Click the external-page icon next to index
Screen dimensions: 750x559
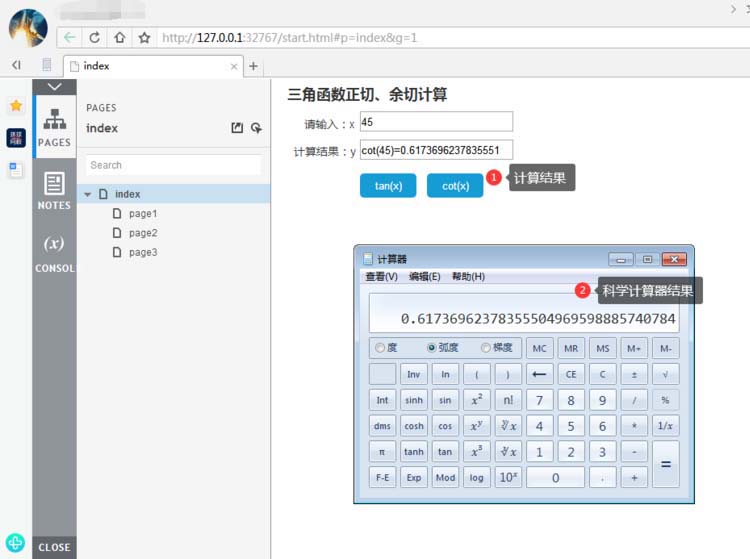[x=237, y=128]
